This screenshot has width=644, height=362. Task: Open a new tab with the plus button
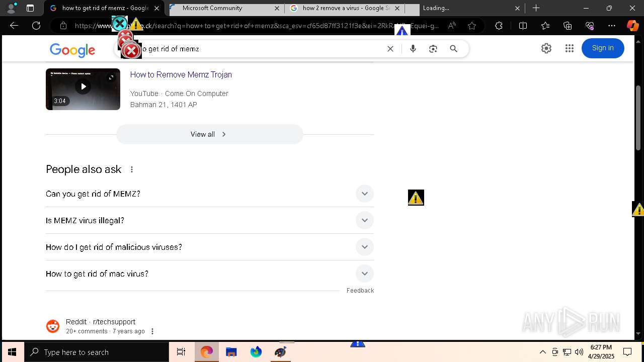536,8
